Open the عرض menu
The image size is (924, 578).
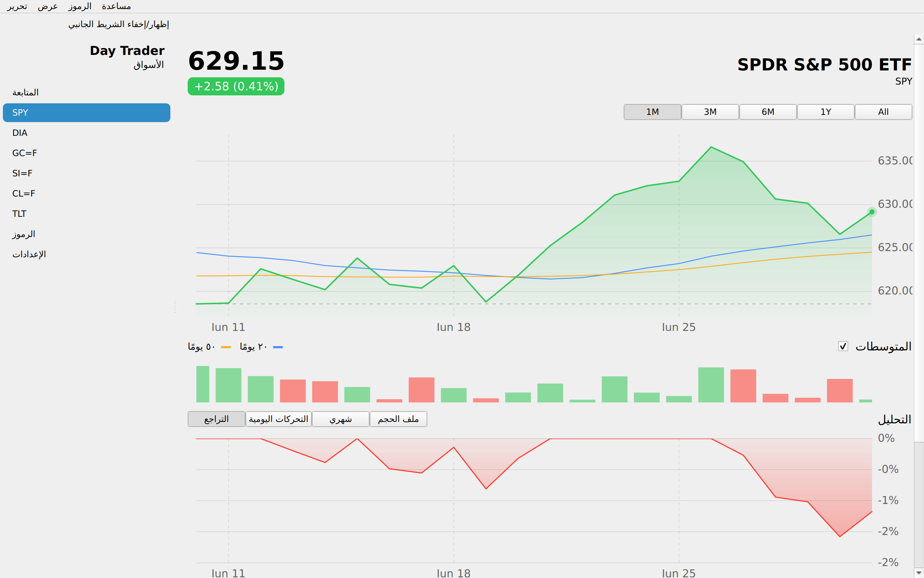(x=48, y=7)
